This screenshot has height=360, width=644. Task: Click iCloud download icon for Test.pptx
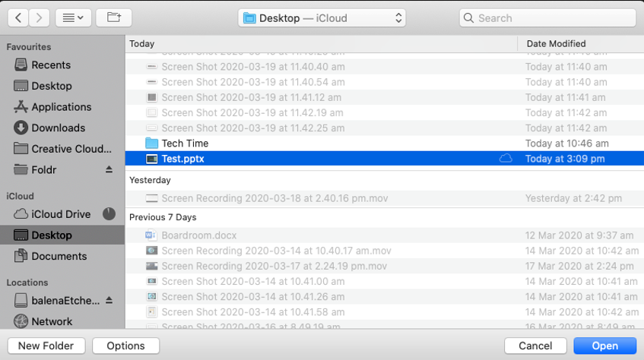coord(506,159)
